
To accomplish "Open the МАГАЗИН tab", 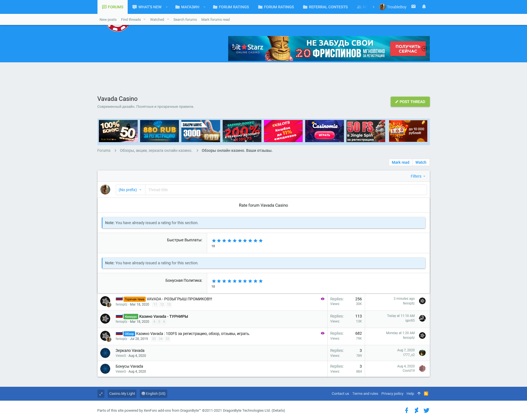I will (187, 7).
